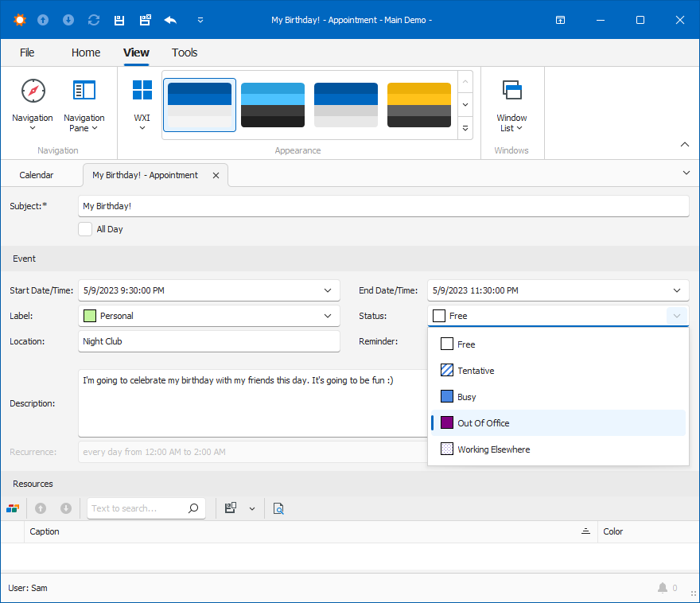
Task: Undo changes via the undo arrow icon
Action: point(169,20)
